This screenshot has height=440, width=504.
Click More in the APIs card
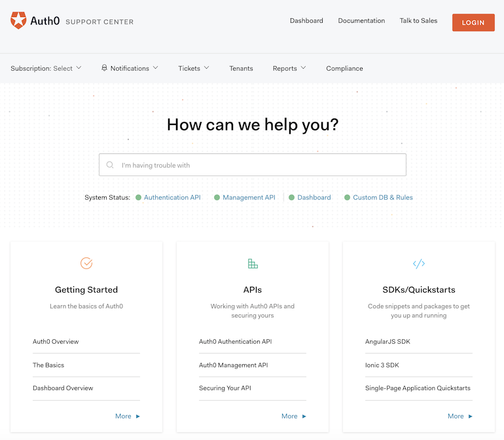tap(289, 416)
